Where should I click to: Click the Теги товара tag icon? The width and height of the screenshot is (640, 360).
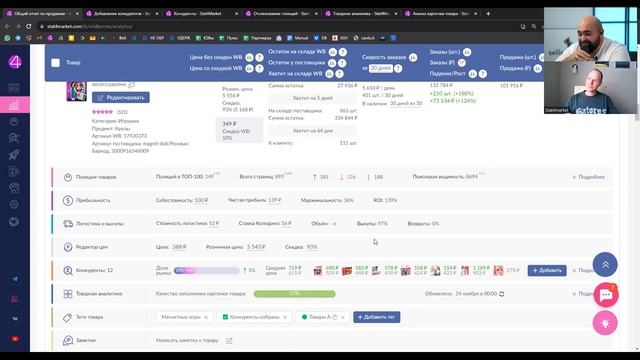(68, 317)
